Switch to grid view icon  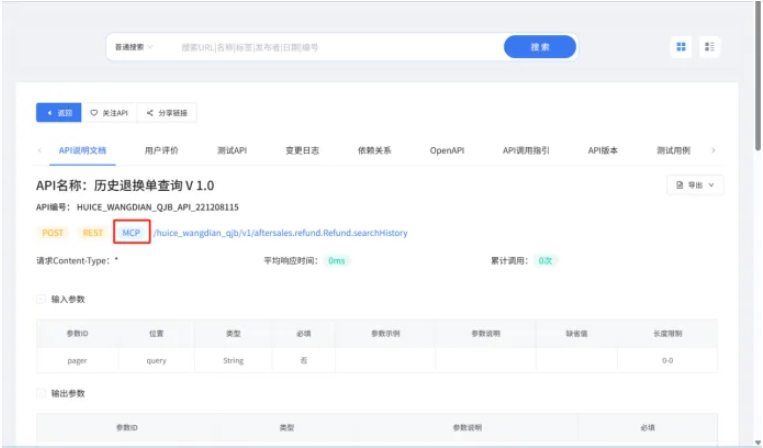[681, 47]
